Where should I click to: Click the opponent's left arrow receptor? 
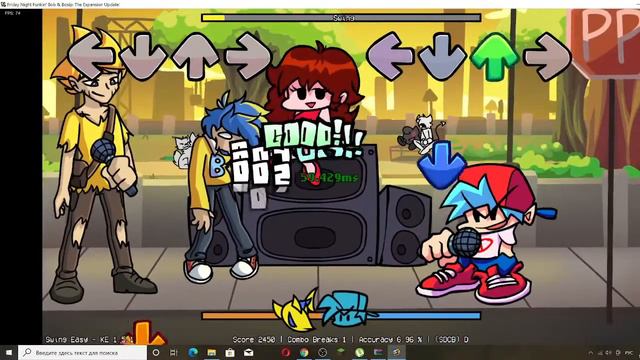point(91,56)
